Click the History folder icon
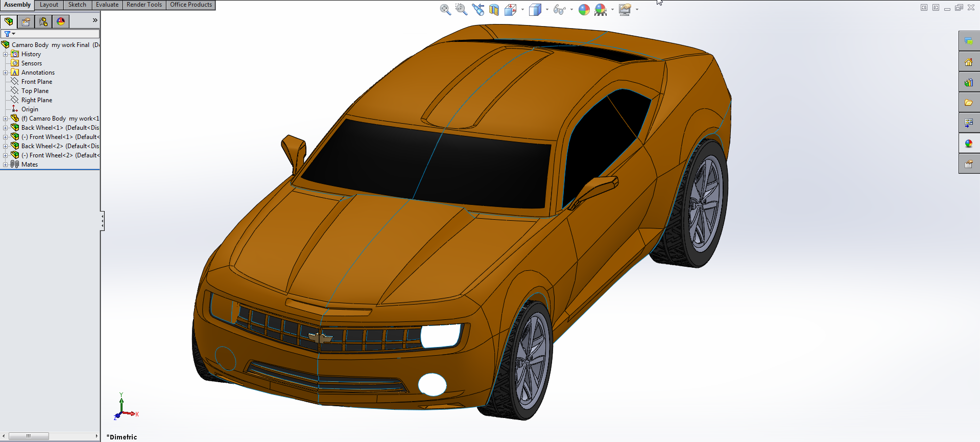980x442 pixels. (15, 54)
